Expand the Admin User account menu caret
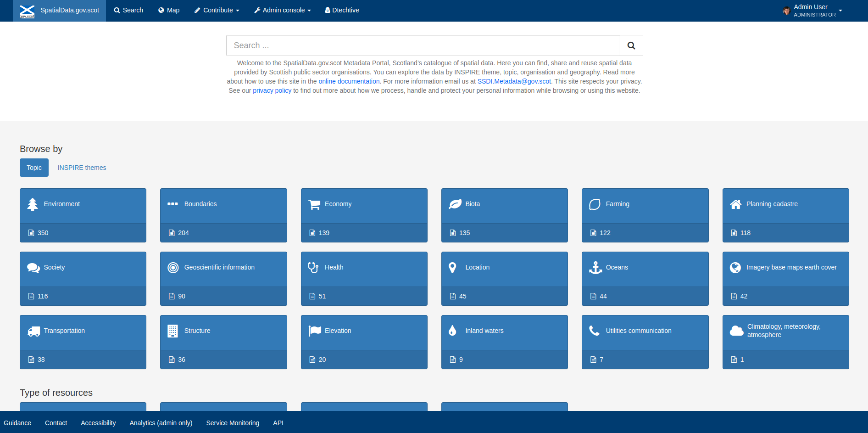 [840, 11]
